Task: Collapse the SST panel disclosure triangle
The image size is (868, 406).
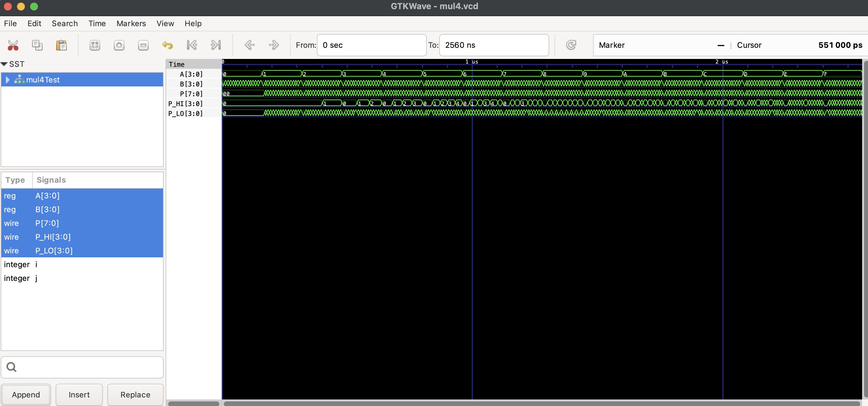Action: click(x=4, y=64)
